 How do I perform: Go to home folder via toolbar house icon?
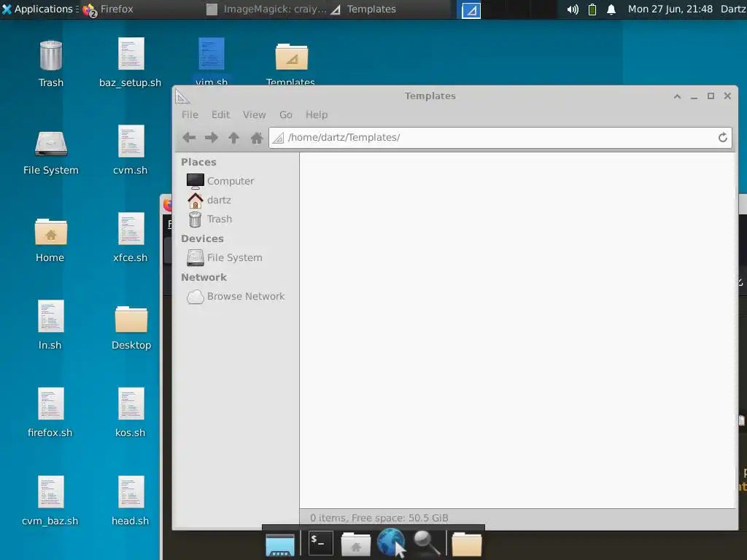click(x=256, y=138)
